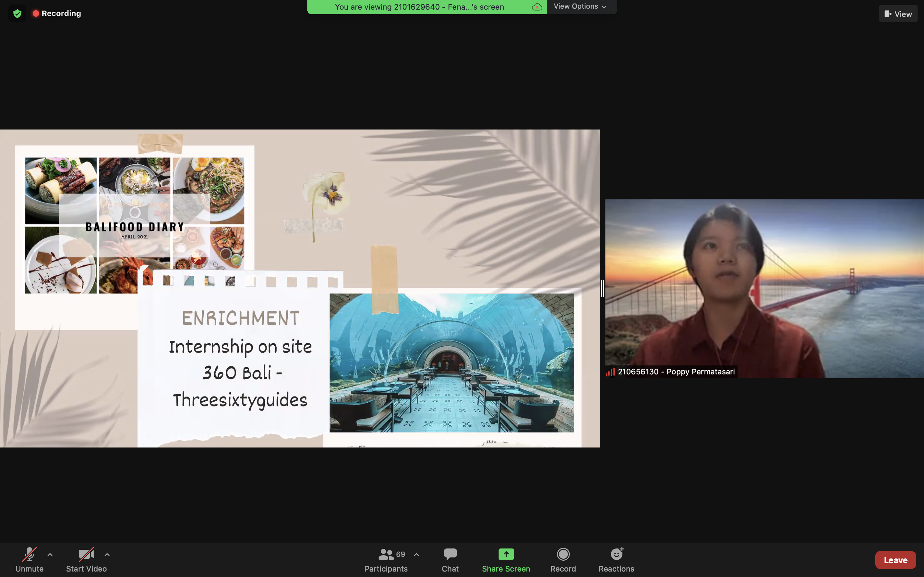Switch layout using the View button
Viewport: 924px width, 577px height.
pyautogui.click(x=898, y=14)
